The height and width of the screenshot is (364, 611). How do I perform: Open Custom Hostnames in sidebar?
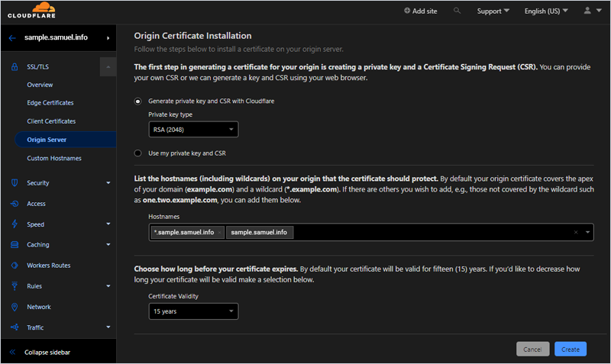tap(54, 158)
